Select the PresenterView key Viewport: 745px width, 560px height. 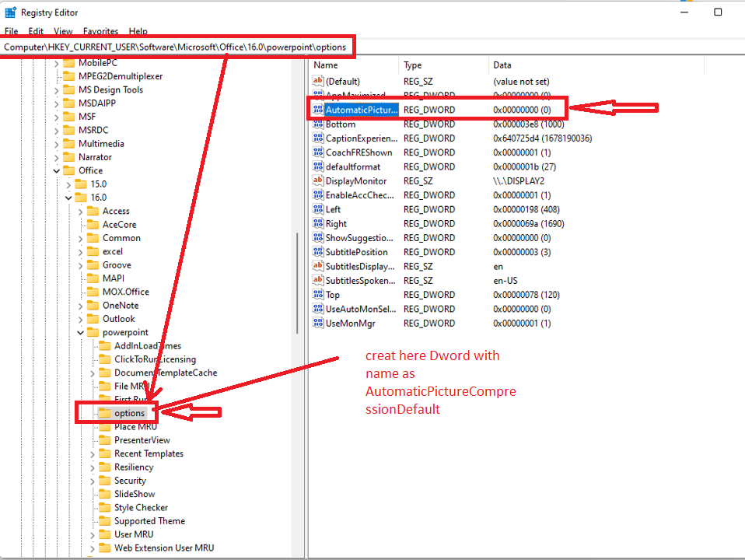coord(142,440)
